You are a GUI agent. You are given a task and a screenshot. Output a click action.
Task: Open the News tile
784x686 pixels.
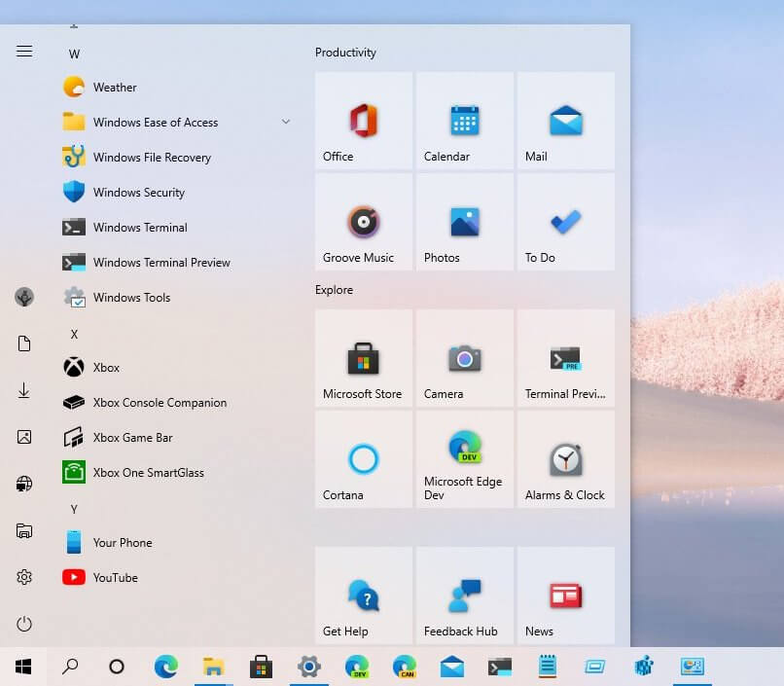tap(565, 596)
